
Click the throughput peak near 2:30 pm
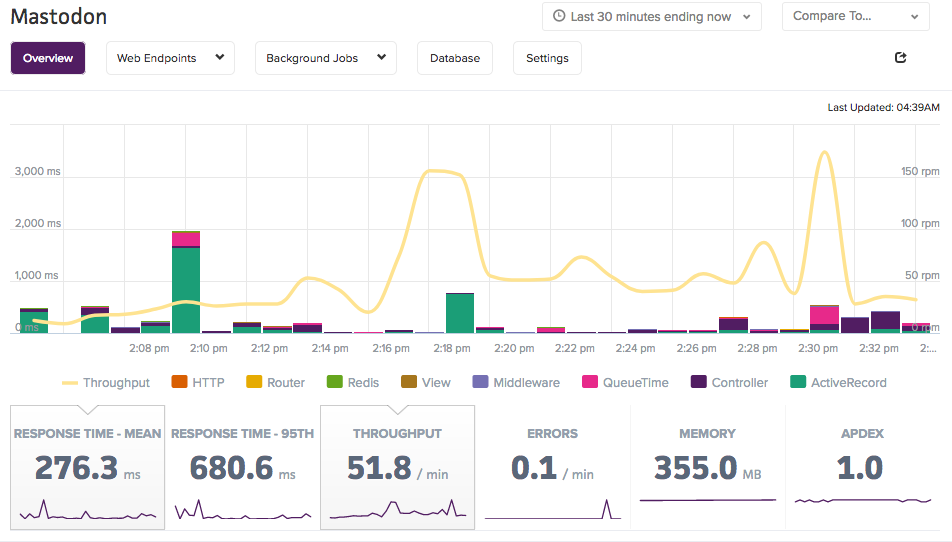[824, 152]
